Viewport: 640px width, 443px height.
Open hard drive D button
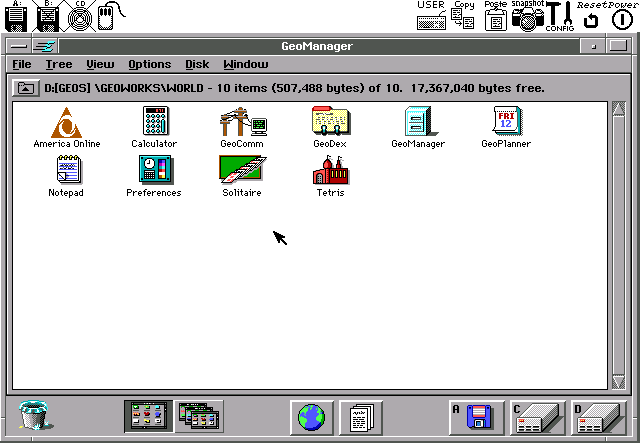599,417
